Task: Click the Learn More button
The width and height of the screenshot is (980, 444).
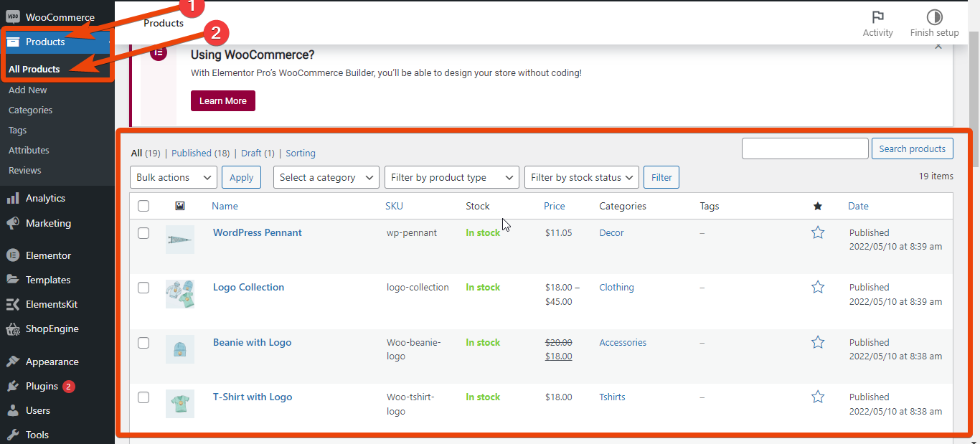Action: pos(223,100)
